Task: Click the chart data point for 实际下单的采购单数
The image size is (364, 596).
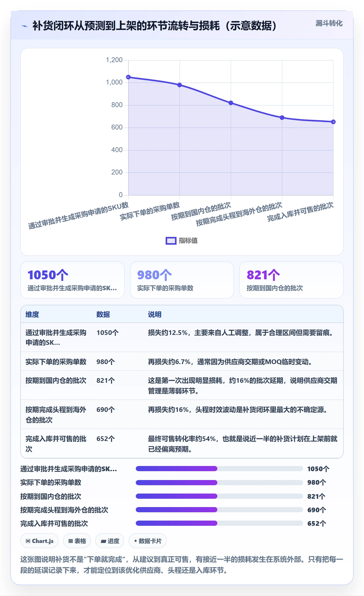Action: point(179,85)
